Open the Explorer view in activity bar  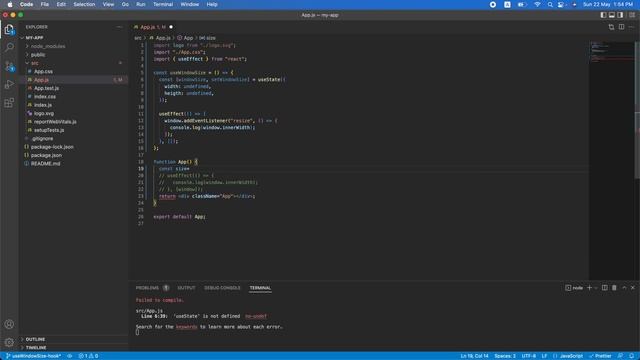coord(9,29)
